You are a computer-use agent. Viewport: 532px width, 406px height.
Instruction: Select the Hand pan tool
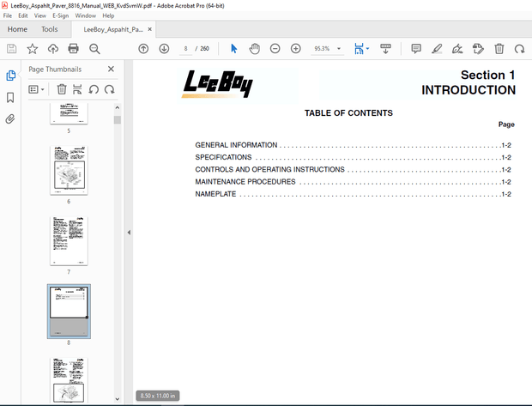pyautogui.click(x=254, y=49)
